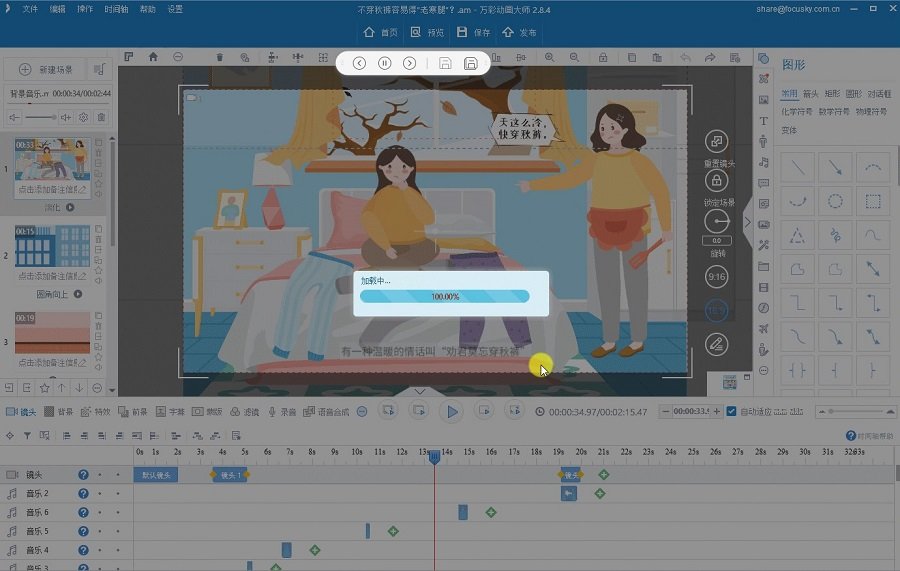Viewport: 900px width, 571px height.
Task: Click the zoom in magnifier icon
Action: (x=549, y=57)
